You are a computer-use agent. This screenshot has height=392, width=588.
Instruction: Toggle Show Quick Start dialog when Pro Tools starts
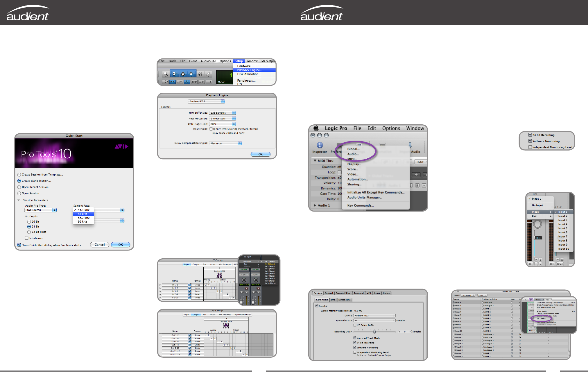(19, 245)
